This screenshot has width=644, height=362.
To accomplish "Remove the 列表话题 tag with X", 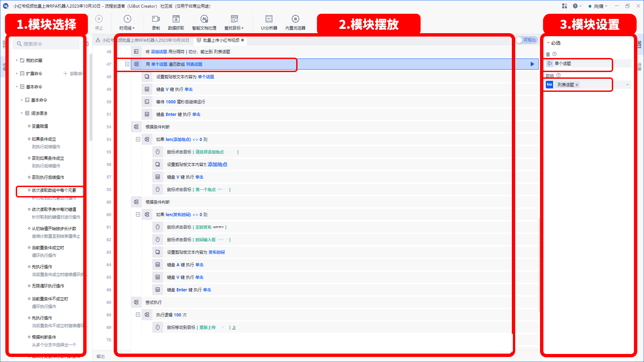I will point(577,85).
